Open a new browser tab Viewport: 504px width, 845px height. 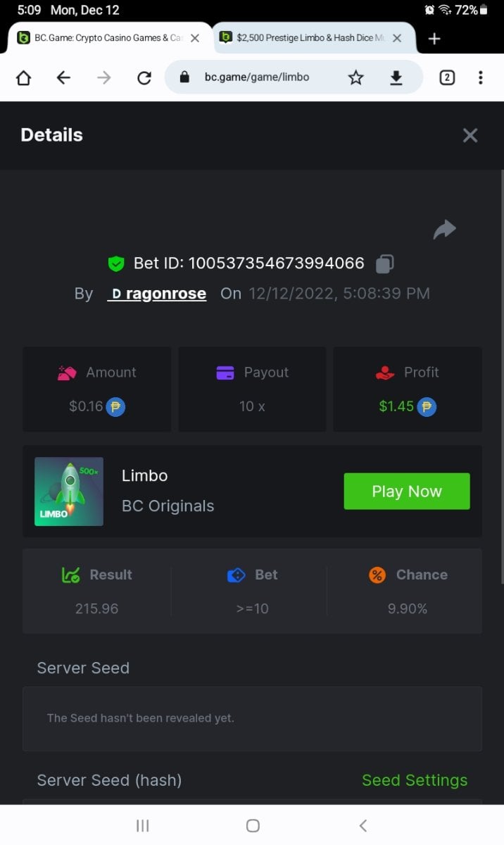434,39
